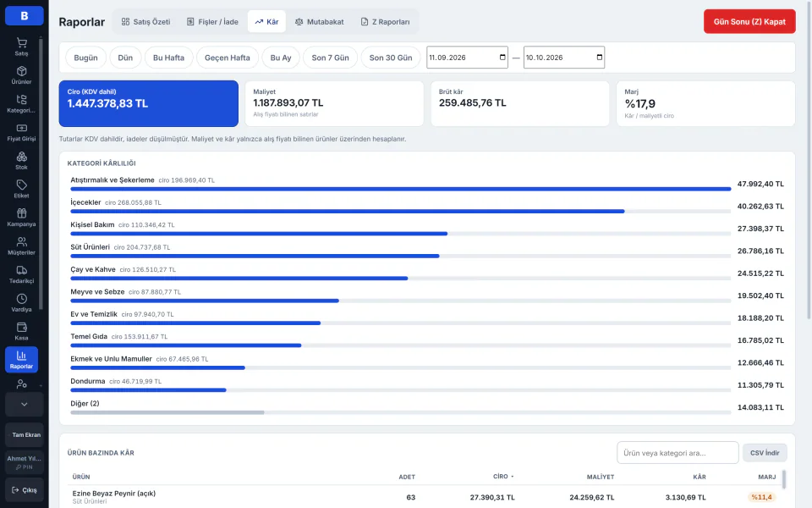The width and height of the screenshot is (812, 508).
Task: Open the Fişler / İade tab
Action: point(212,22)
